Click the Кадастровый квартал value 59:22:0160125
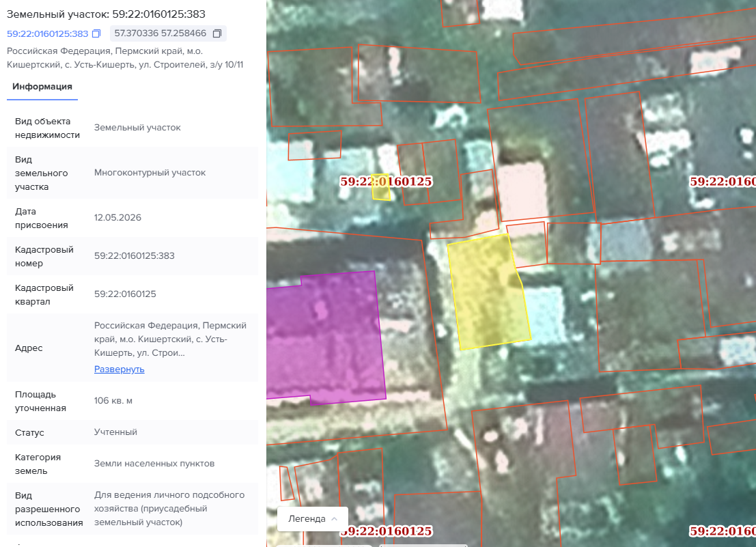The image size is (756, 547). [x=125, y=294]
